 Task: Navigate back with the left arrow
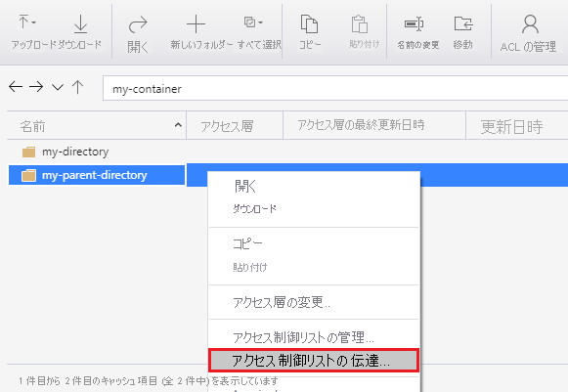click(16, 87)
